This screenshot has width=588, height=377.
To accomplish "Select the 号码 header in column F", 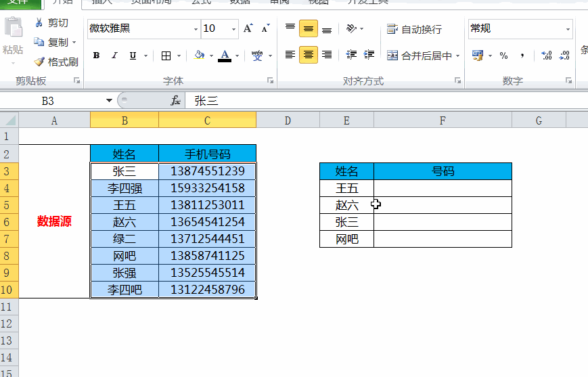I will point(443,171).
